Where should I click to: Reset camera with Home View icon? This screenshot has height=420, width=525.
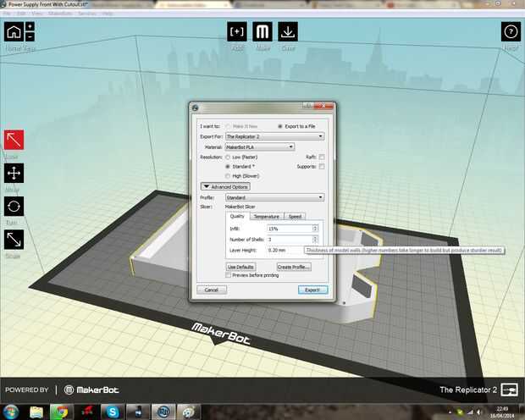point(14,32)
